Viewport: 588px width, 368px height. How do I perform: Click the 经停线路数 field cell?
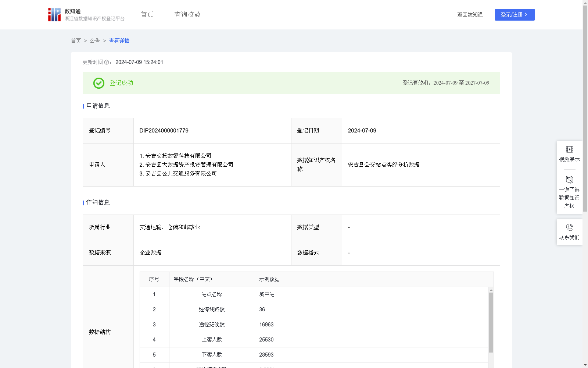pos(212,309)
